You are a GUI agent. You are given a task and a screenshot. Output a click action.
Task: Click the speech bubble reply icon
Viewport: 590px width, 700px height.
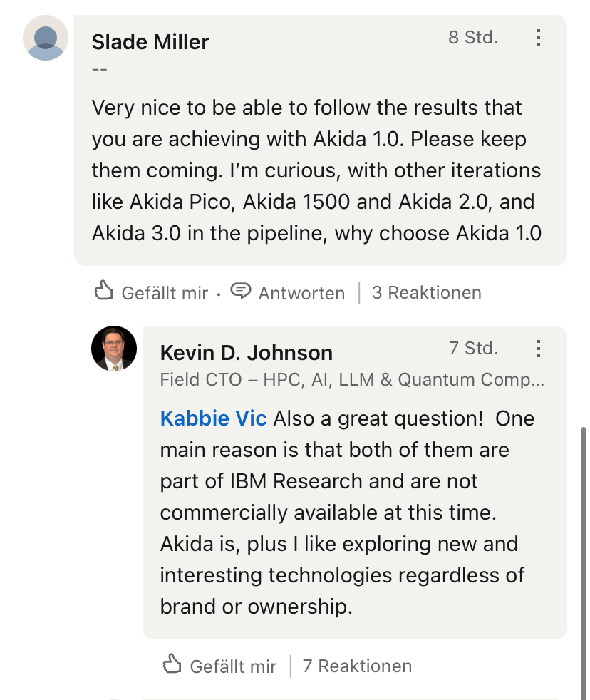[242, 292]
